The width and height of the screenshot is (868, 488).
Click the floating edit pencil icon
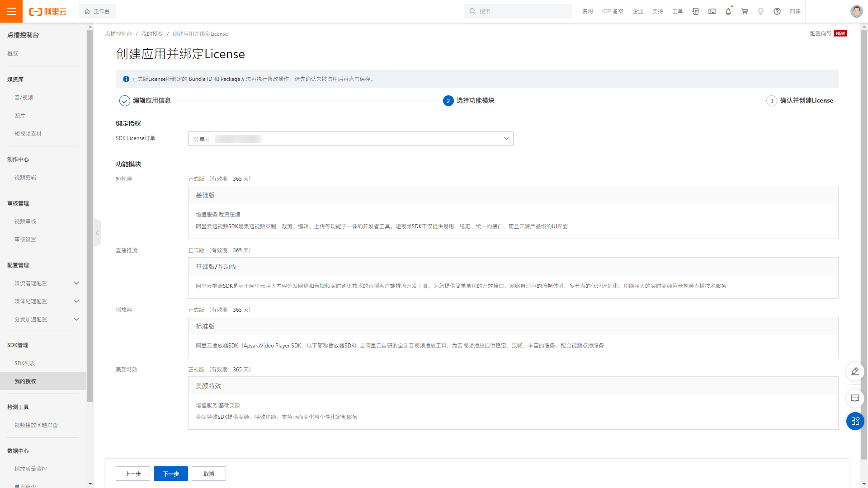(855, 371)
